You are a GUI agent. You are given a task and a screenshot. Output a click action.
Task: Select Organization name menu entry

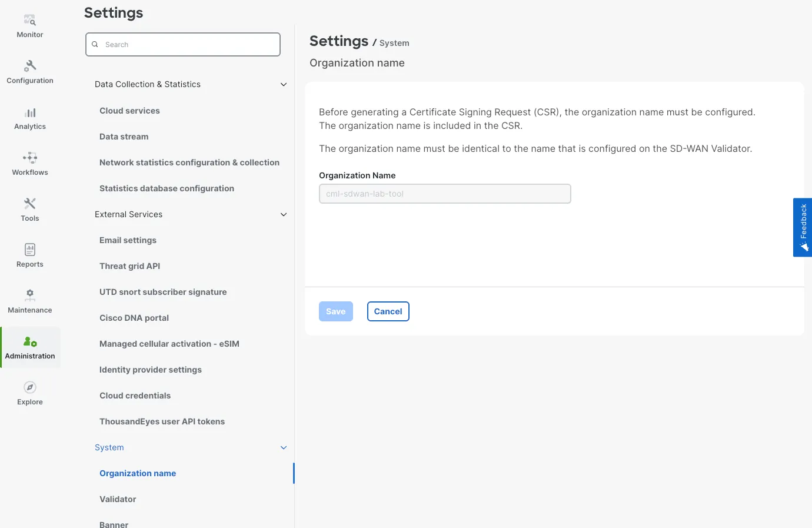138,473
